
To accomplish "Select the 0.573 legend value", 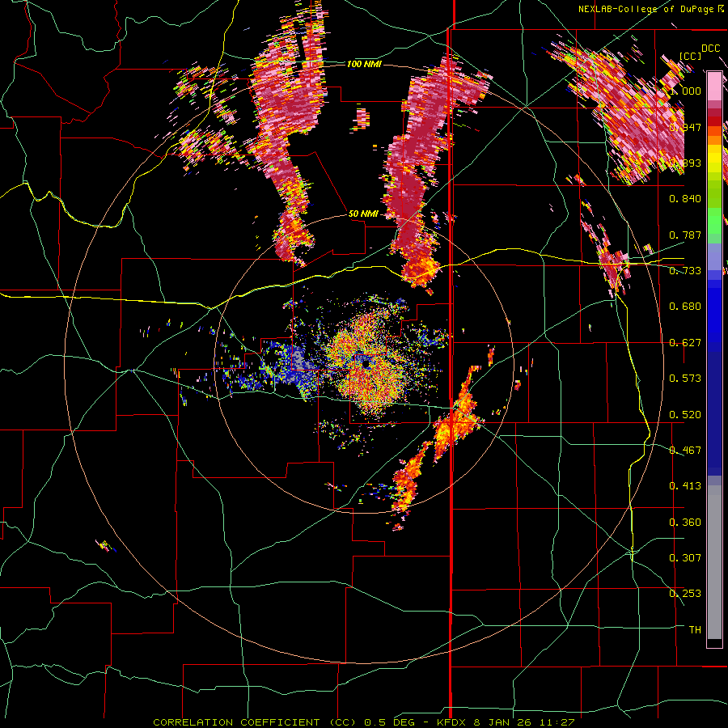I will (x=685, y=379).
